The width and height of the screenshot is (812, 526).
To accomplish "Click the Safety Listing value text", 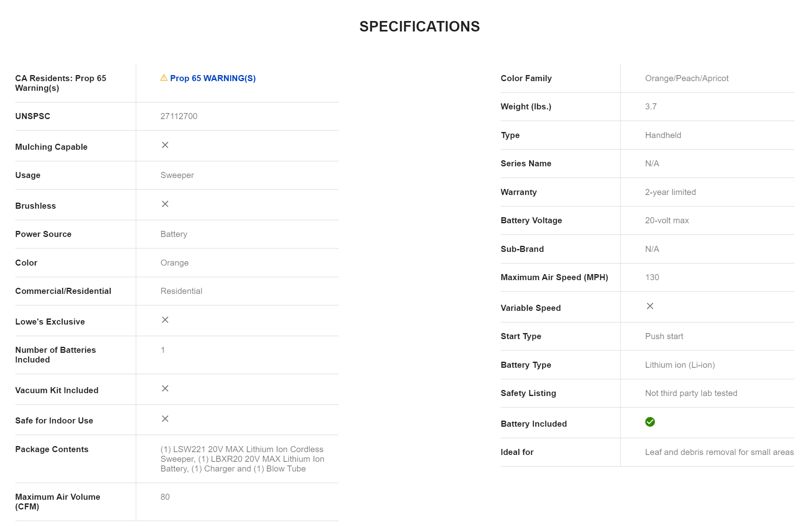I will tap(690, 393).
